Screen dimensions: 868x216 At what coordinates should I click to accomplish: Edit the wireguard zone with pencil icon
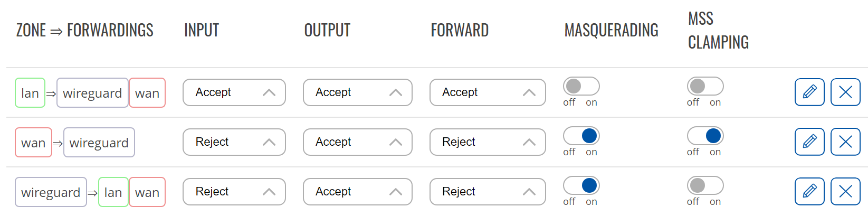(x=809, y=192)
